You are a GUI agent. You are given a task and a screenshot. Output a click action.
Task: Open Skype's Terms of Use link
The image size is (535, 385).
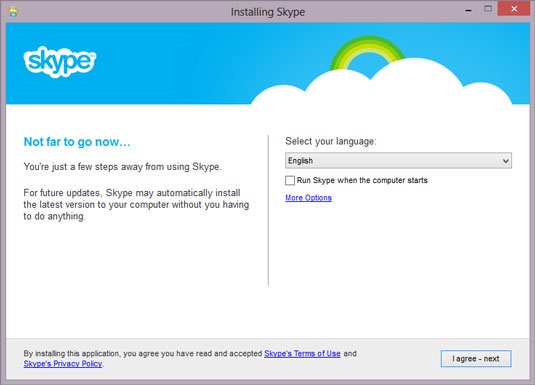click(302, 354)
